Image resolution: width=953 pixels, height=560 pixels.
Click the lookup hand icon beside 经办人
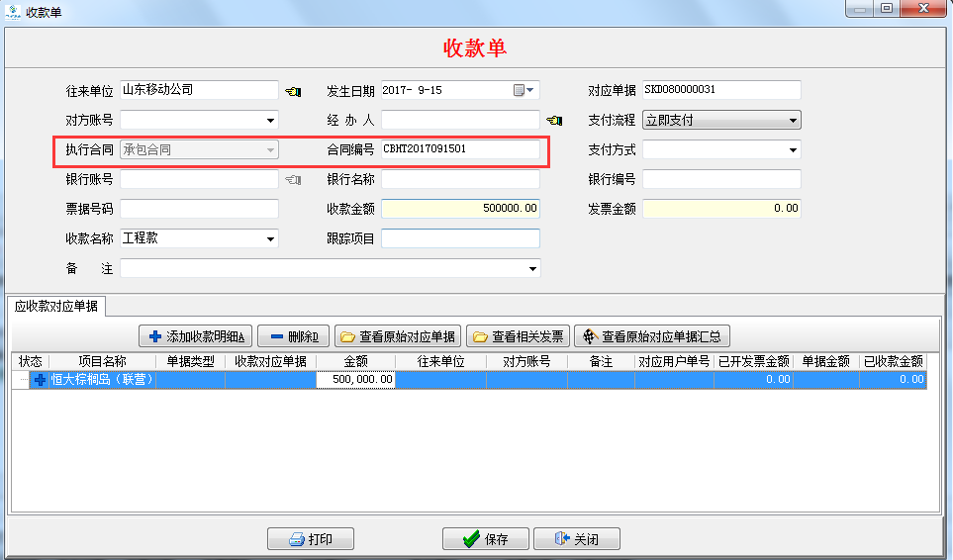(555, 121)
